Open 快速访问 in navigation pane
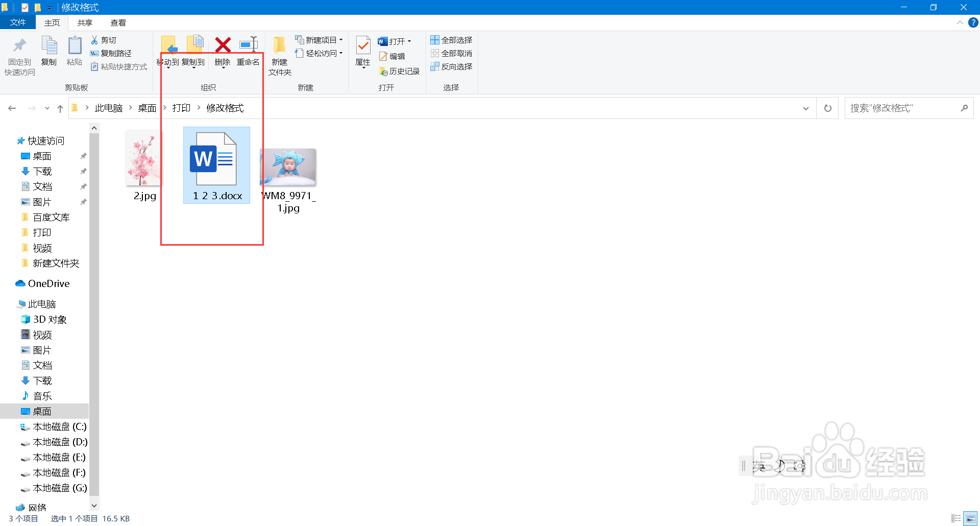The width and height of the screenshot is (980, 526). pyautogui.click(x=46, y=140)
